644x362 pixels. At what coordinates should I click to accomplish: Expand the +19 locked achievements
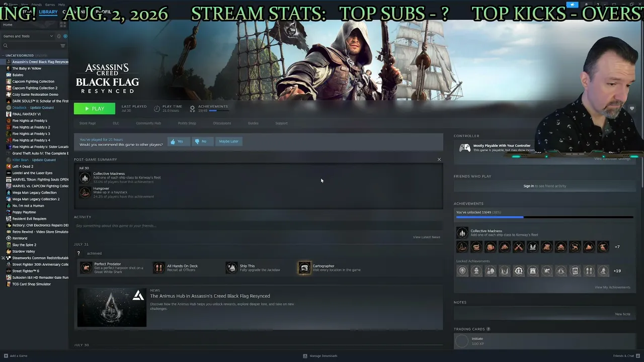[617, 270]
